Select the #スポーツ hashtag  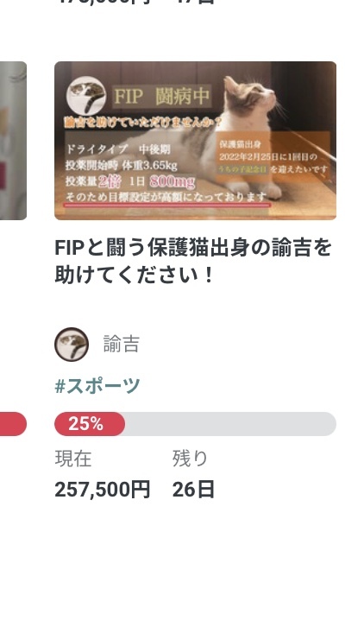(x=97, y=386)
